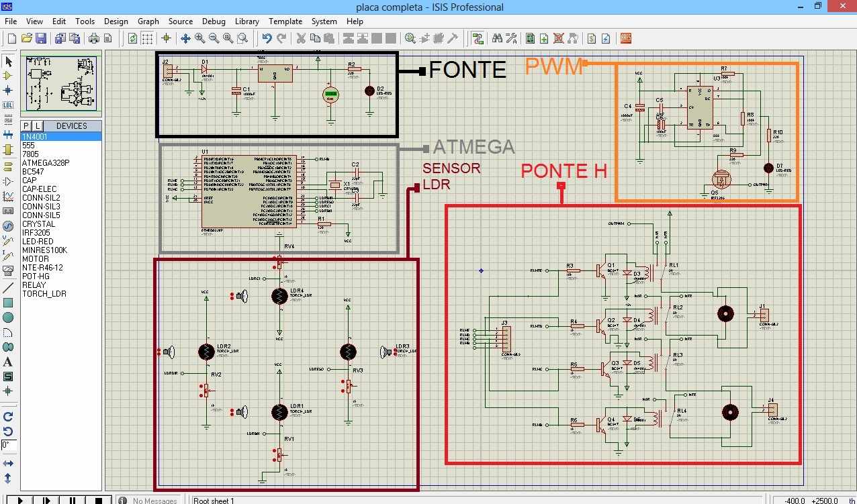The height and width of the screenshot is (504, 857).
Task: Open the Template menu
Action: (285, 21)
